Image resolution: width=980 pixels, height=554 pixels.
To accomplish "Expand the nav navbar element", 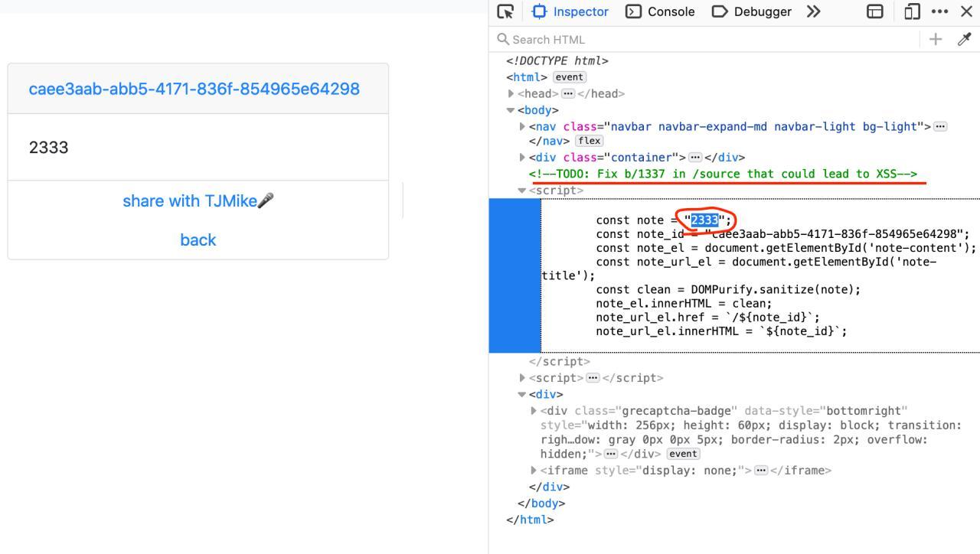I will 523,126.
